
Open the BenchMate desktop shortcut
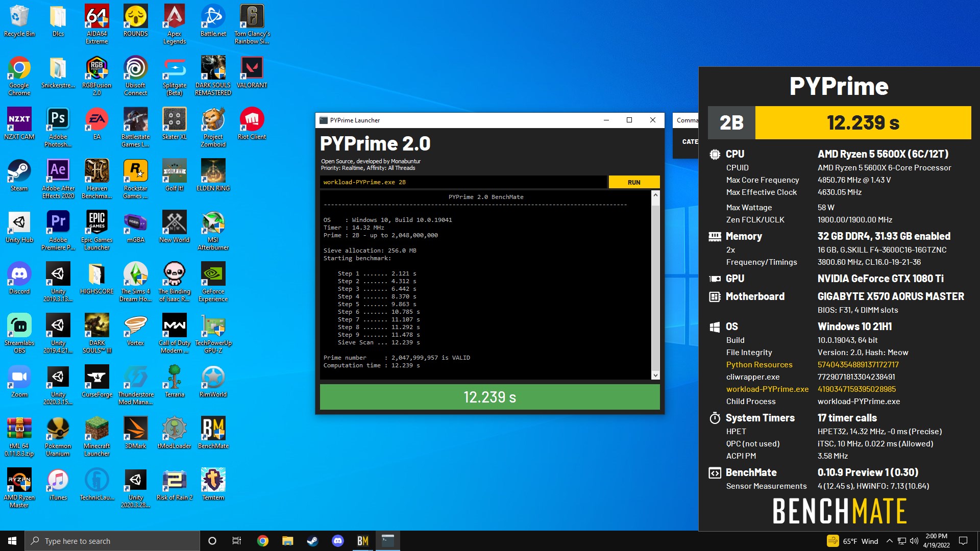(x=213, y=433)
